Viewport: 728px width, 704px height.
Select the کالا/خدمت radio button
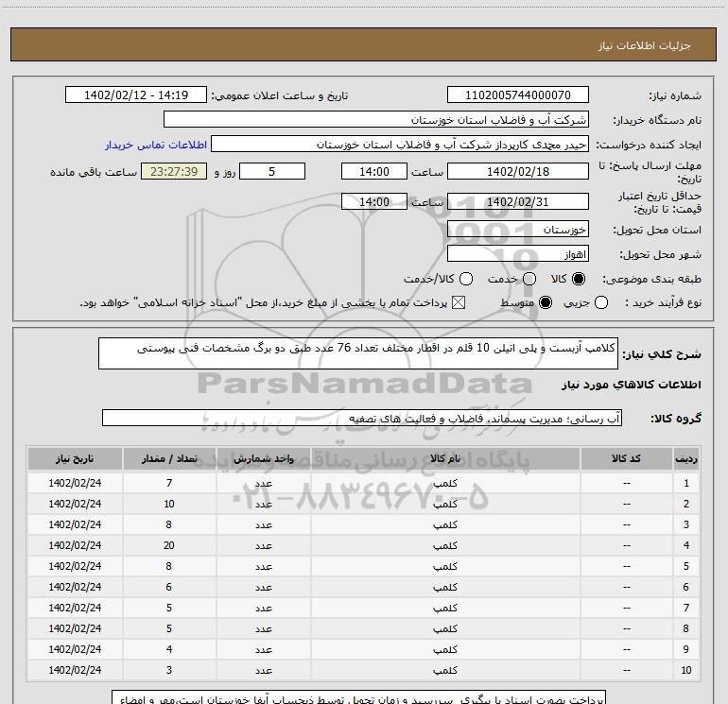466,279
